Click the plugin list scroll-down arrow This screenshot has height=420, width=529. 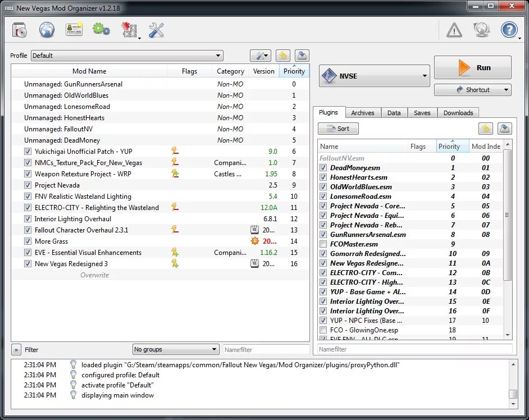click(x=508, y=335)
